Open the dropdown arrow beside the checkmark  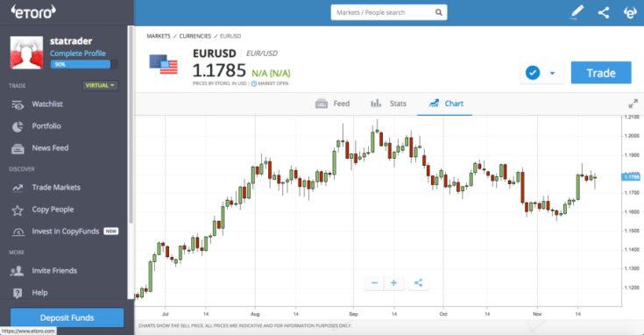pos(552,73)
